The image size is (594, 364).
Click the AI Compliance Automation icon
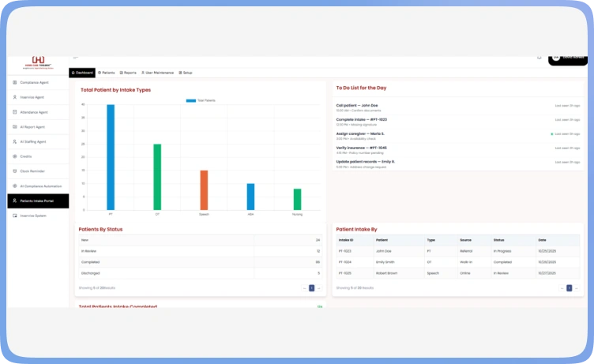pyautogui.click(x=15, y=186)
